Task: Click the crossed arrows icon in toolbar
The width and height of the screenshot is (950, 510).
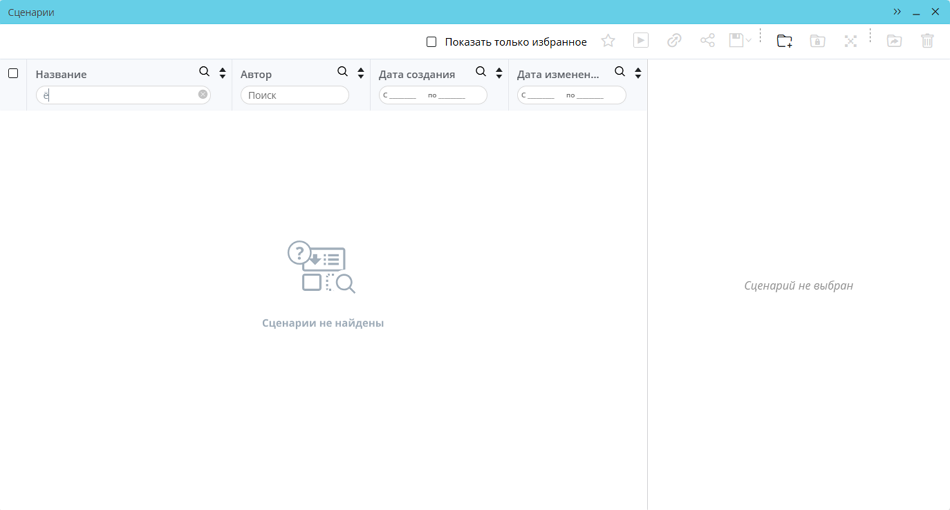Action: pyautogui.click(x=850, y=41)
